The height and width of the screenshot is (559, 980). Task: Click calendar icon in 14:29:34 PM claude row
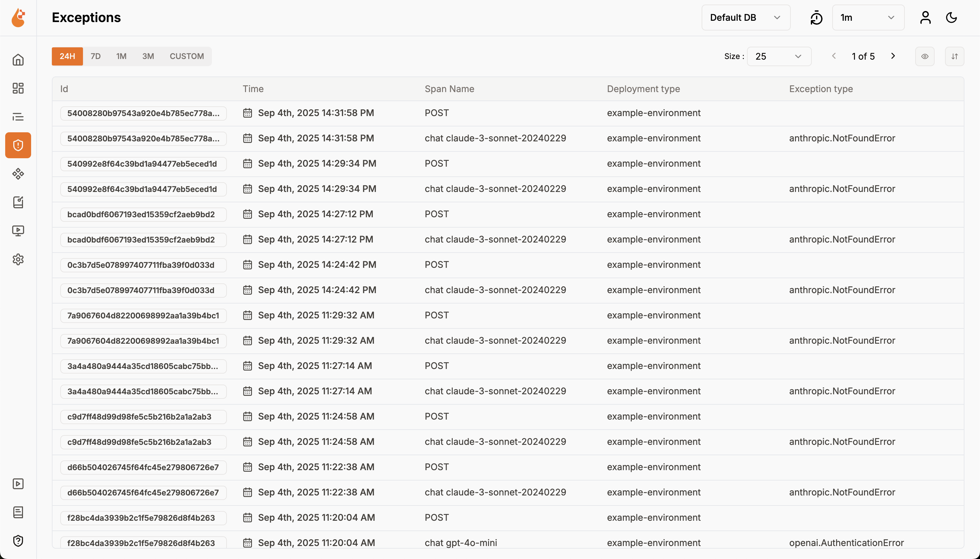click(248, 189)
